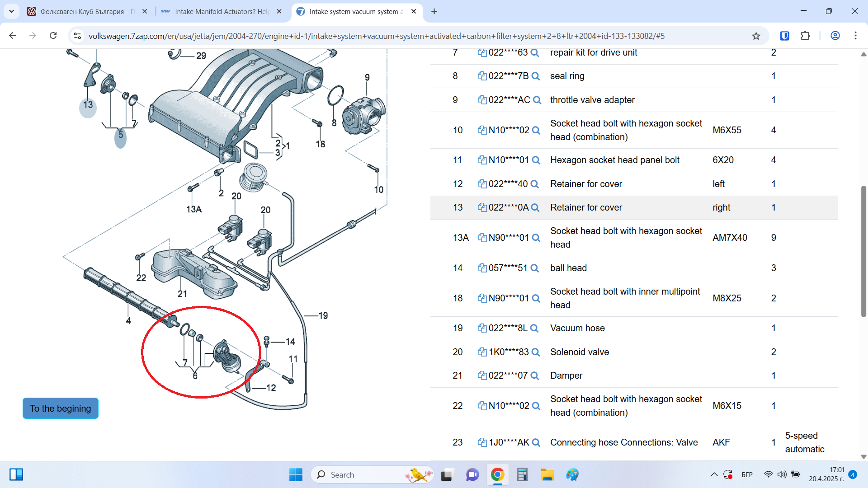This screenshot has width=868, height=488.
Task: Click the page vertical scrollbar thumb
Action: click(x=863, y=251)
